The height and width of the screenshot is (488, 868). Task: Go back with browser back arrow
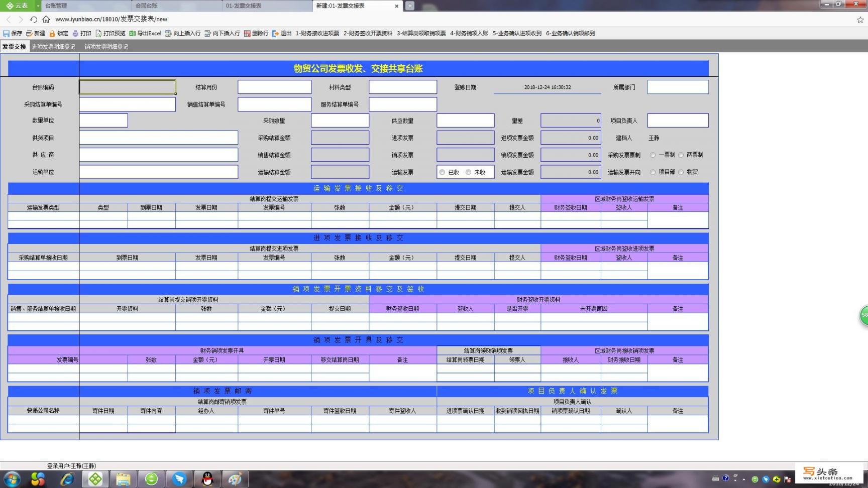(x=9, y=19)
